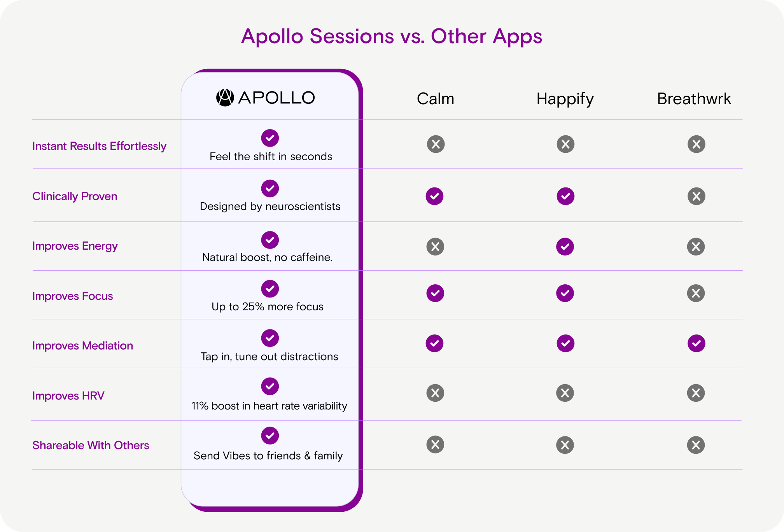Click Breathwrk's X icon in Clinically Proven row
The image size is (784, 532).
point(696,196)
